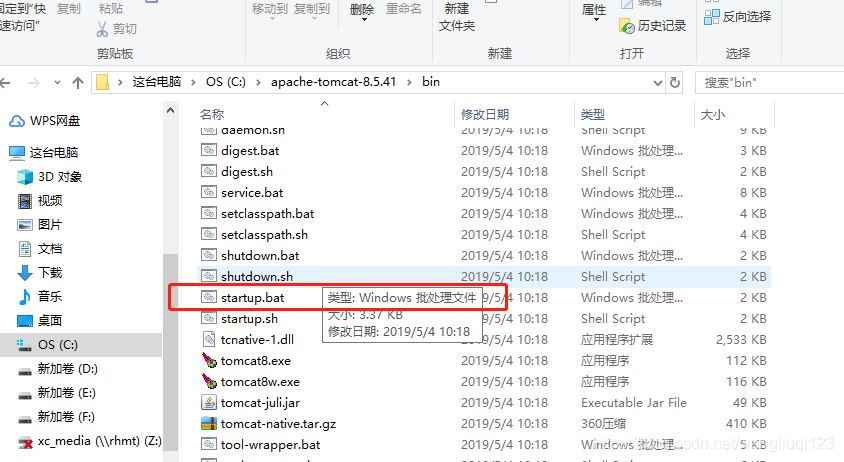
Task: Expand the chevron after apache-tomcat-8.5.41
Action: click(410, 82)
